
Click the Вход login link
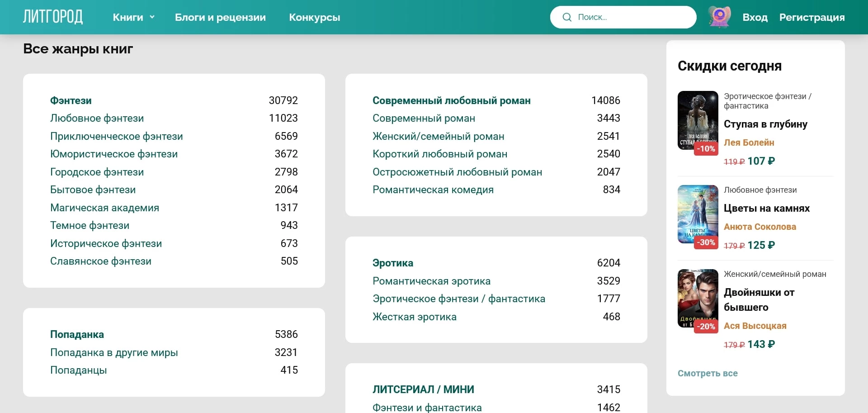755,17
